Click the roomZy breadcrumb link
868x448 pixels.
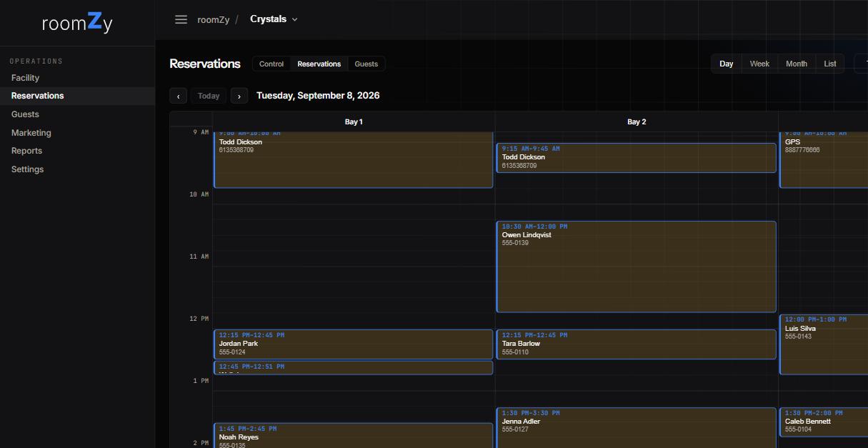coord(214,19)
